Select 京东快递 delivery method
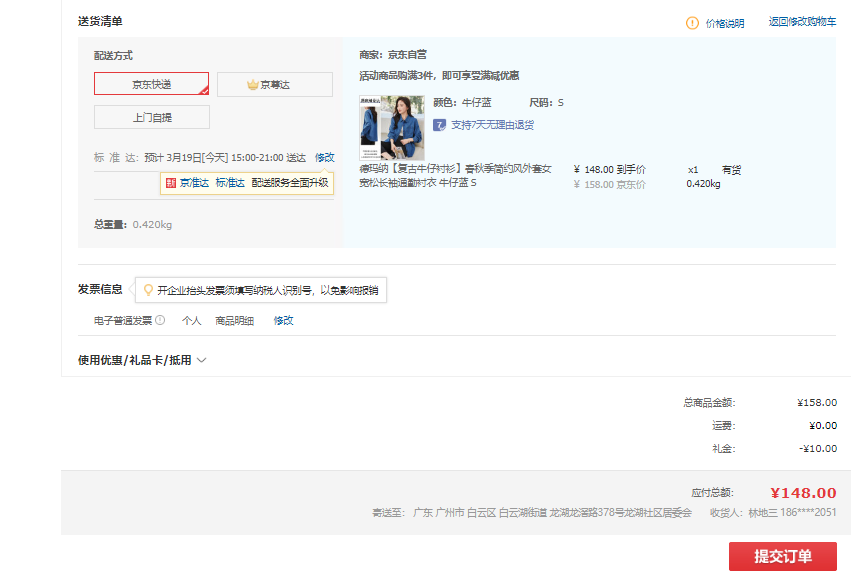The height and width of the screenshot is (588, 851). [x=152, y=84]
